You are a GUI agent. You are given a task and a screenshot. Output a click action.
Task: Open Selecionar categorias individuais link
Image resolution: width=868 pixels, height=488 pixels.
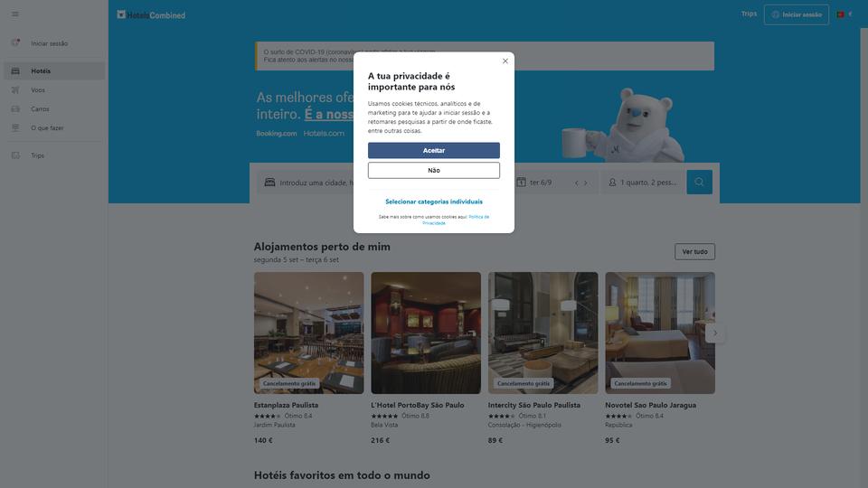click(434, 202)
